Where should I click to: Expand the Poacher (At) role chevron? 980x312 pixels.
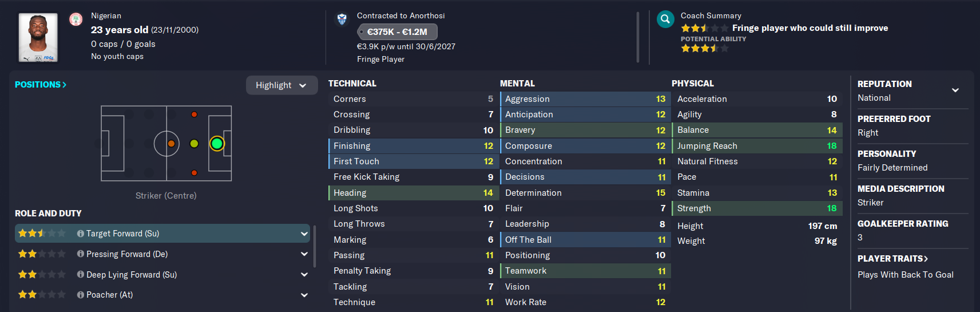point(304,295)
